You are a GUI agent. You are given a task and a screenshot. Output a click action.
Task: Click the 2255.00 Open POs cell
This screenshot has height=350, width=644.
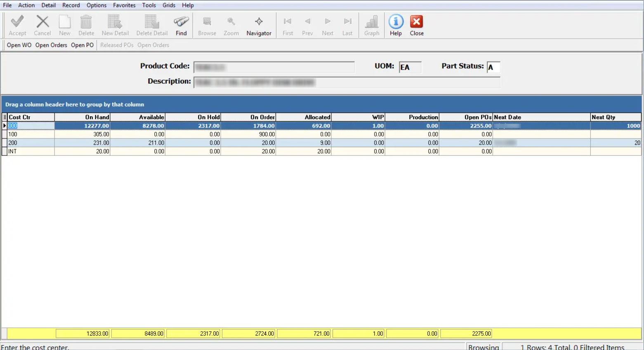click(x=466, y=126)
